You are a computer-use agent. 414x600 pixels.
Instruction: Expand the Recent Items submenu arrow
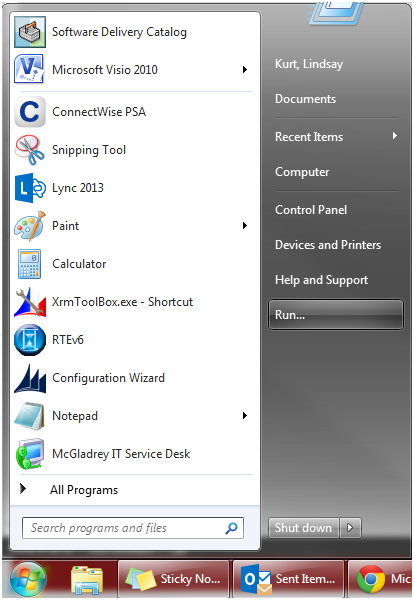point(394,136)
